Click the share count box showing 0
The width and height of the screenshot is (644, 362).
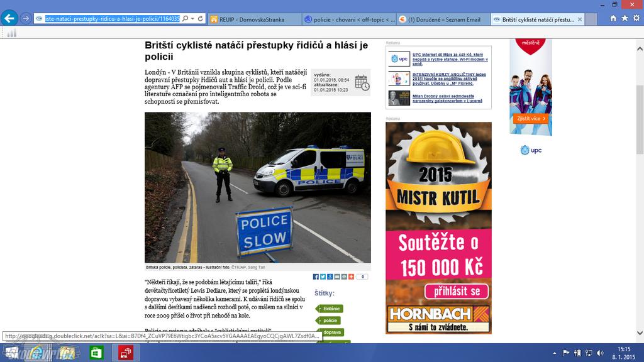coord(362,277)
